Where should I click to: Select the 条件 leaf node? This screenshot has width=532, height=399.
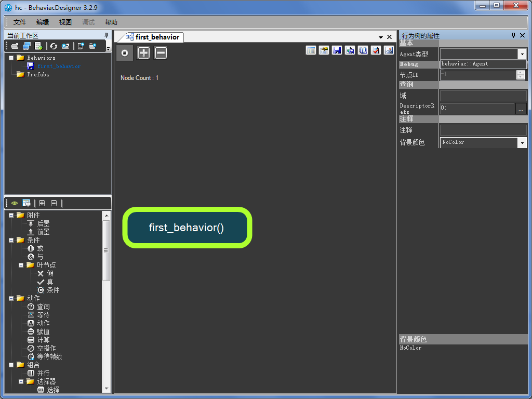tap(53, 290)
